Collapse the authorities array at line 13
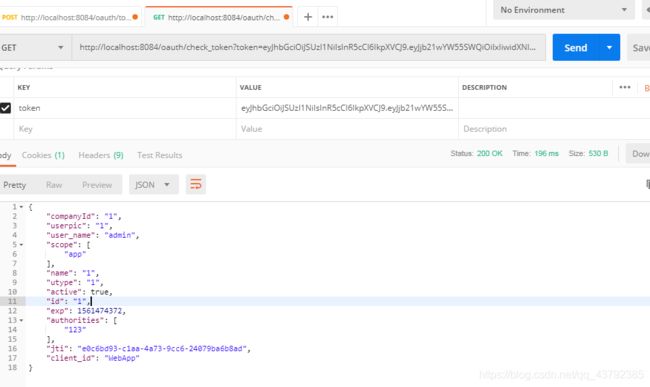This screenshot has width=650, height=387. tap(21, 320)
